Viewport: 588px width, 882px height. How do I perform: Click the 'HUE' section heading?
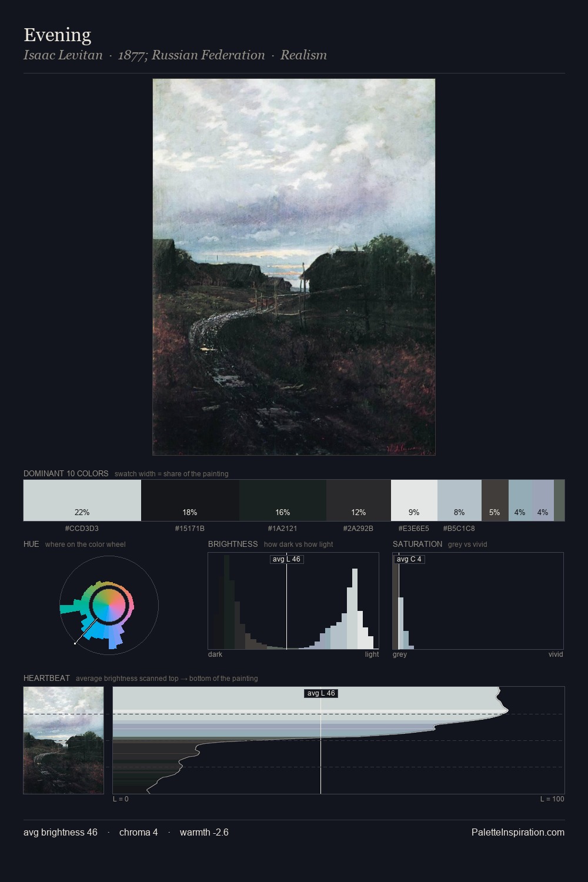pos(31,544)
